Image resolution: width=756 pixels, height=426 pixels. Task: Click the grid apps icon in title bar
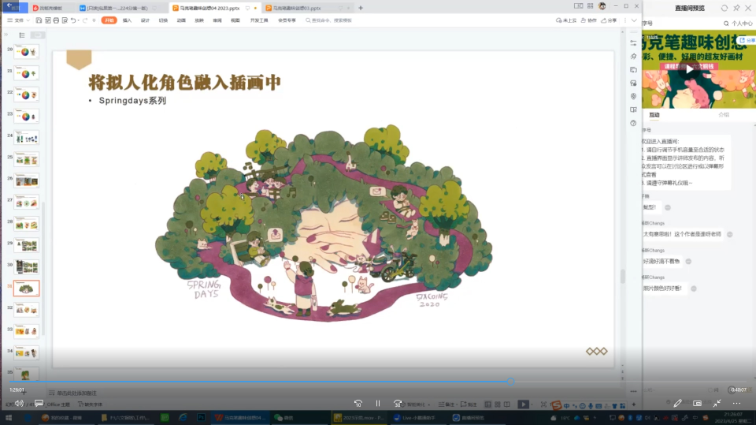[590, 6]
